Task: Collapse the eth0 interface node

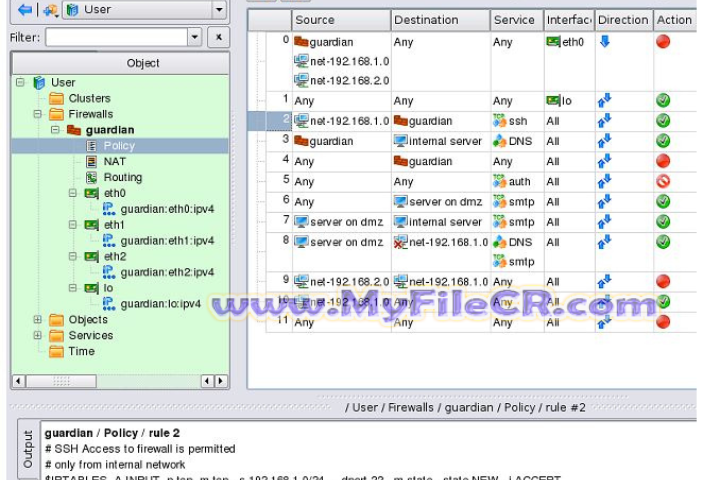Action: pyautogui.click(x=73, y=193)
